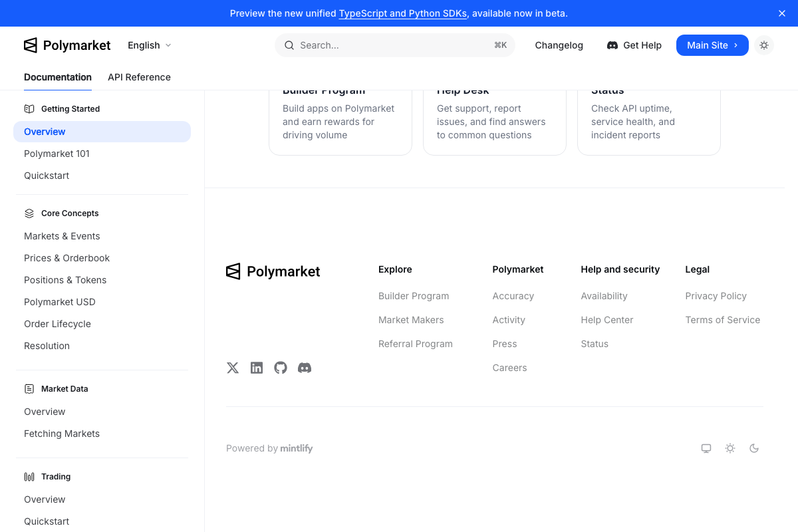Click the Polymarket logo in the header
Image resolution: width=798 pixels, height=532 pixels.
tap(67, 45)
